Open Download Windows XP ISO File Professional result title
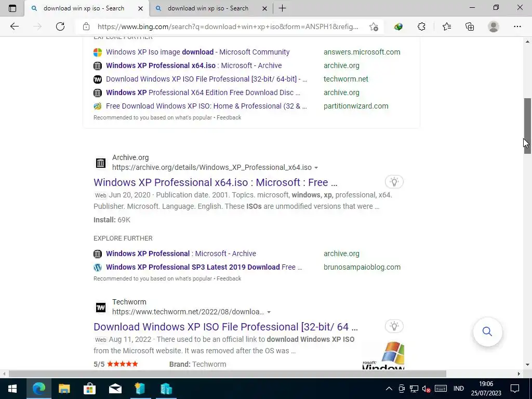The width and height of the screenshot is (532, 399). coord(225,327)
